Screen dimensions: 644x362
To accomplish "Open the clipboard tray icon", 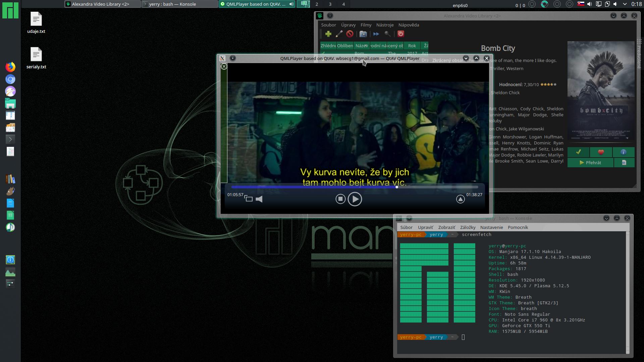I will click(x=607, y=4).
